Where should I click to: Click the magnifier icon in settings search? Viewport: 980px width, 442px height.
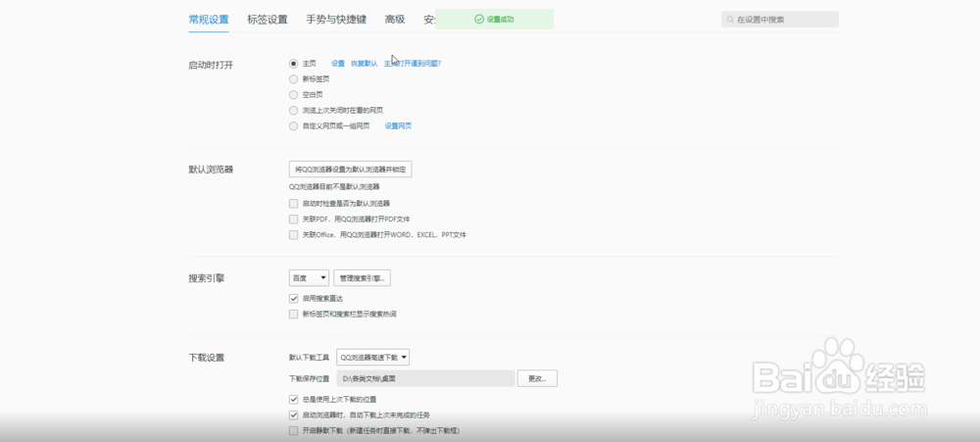point(730,20)
